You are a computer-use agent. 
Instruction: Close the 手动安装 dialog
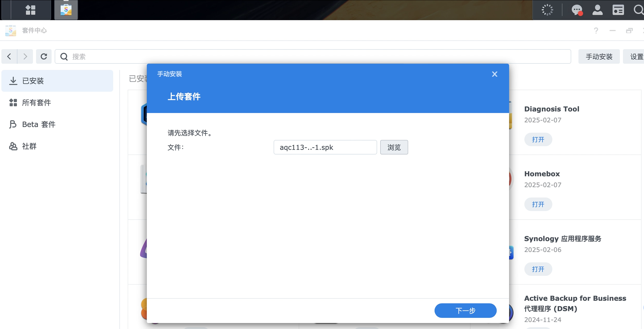pyautogui.click(x=495, y=74)
